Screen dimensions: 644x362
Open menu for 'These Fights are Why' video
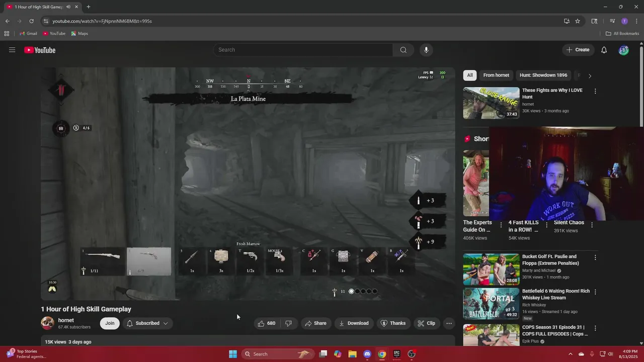click(595, 92)
